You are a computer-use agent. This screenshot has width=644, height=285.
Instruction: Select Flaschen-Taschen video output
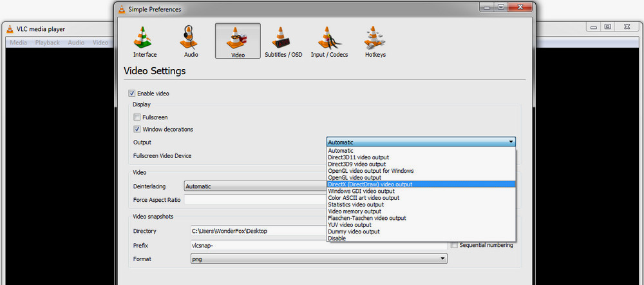pyautogui.click(x=421, y=218)
